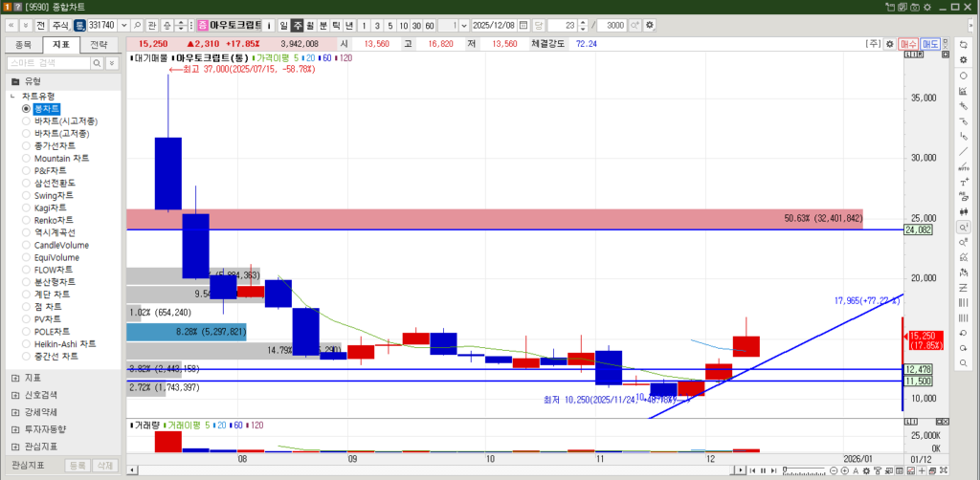Open chart settings gear in top toolbar
980x480 pixels.
tap(650, 25)
